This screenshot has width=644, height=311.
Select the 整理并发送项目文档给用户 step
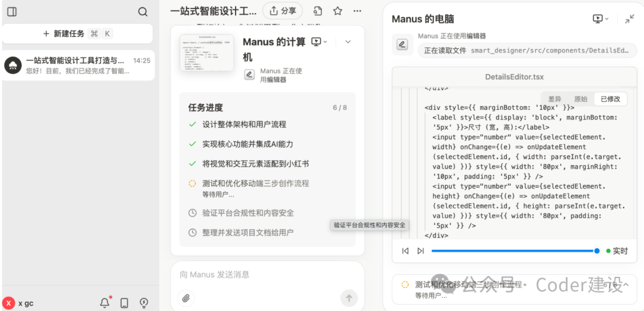tap(247, 233)
